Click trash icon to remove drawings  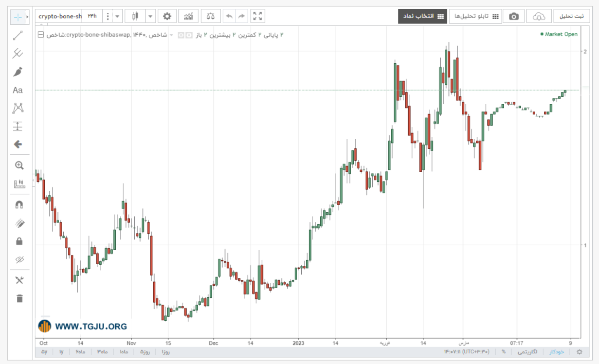tap(19, 298)
